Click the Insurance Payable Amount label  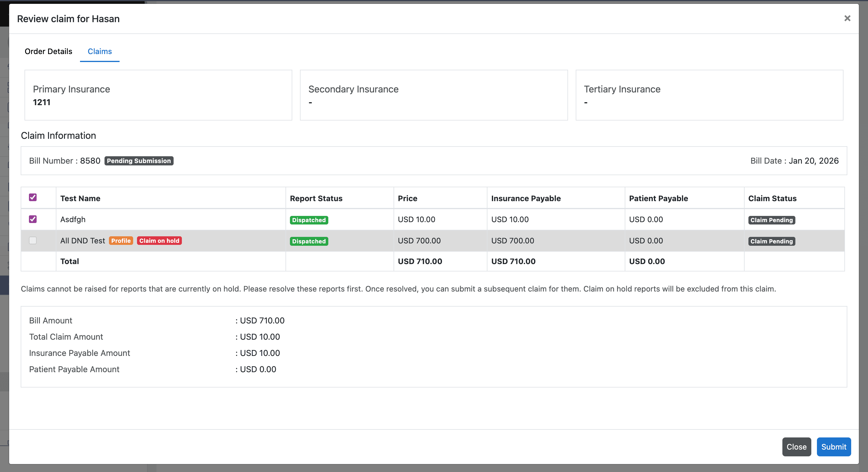coord(79,353)
